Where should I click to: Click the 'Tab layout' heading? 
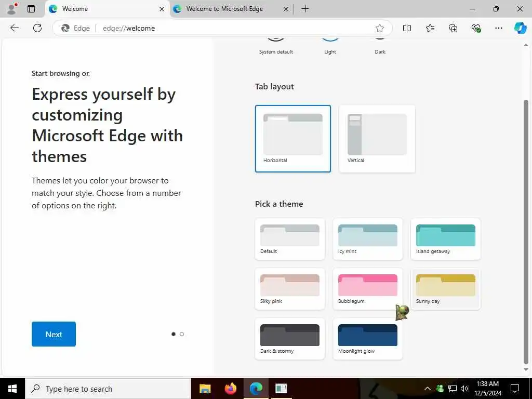coord(274,87)
